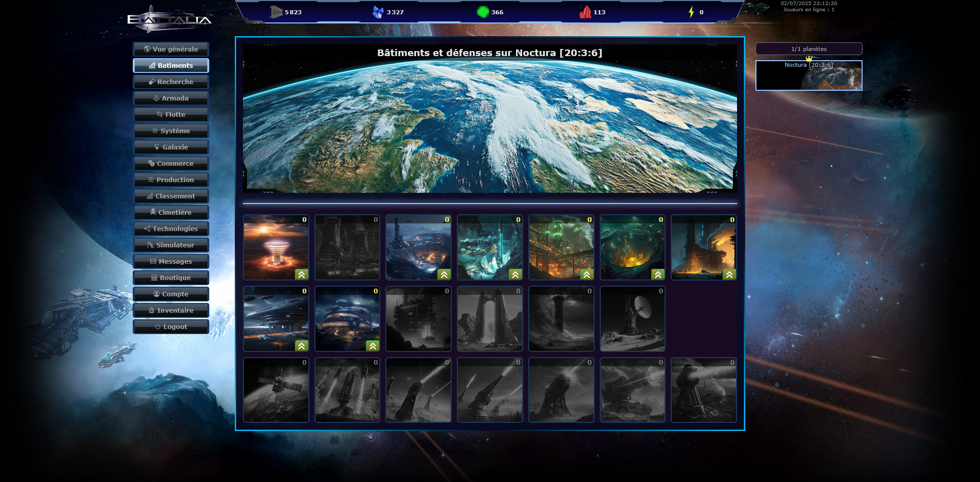View the Système page

[x=171, y=131]
